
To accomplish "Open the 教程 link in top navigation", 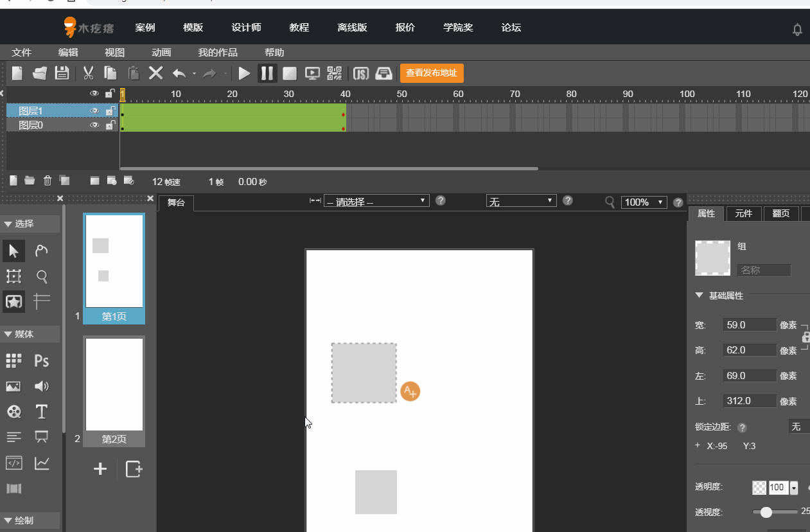I will tap(299, 28).
